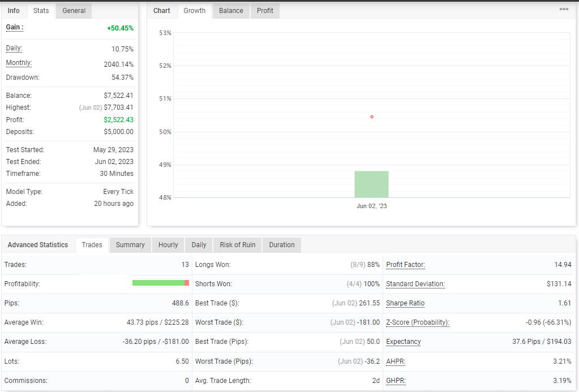Click the $2,522.43 profit value

point(118,119)
